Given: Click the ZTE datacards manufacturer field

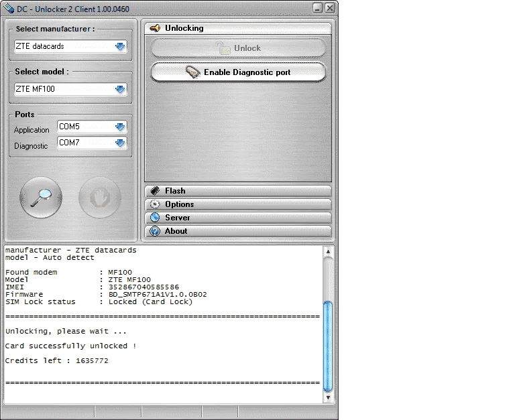Looking at the screenshot, I should [x=70, y=46].
